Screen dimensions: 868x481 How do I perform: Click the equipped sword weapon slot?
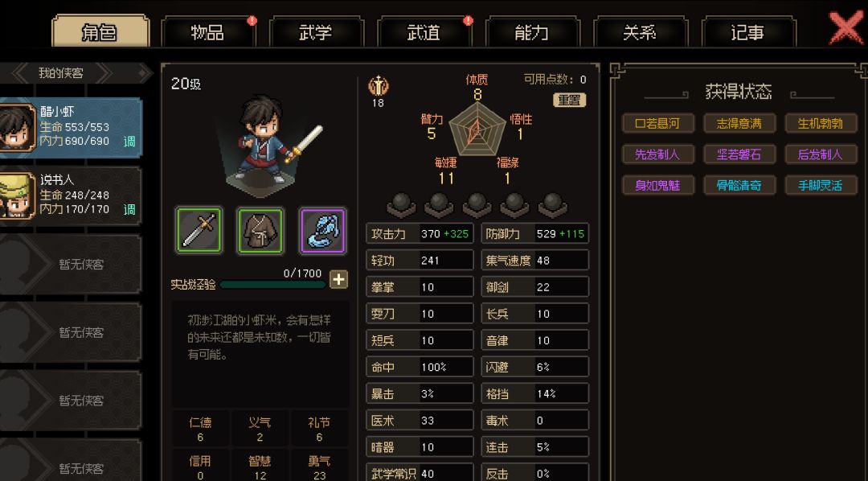(x=199, y=231)
